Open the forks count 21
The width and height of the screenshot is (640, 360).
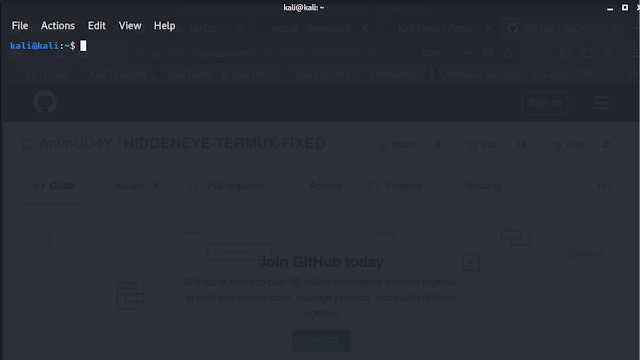pos(607,145)
